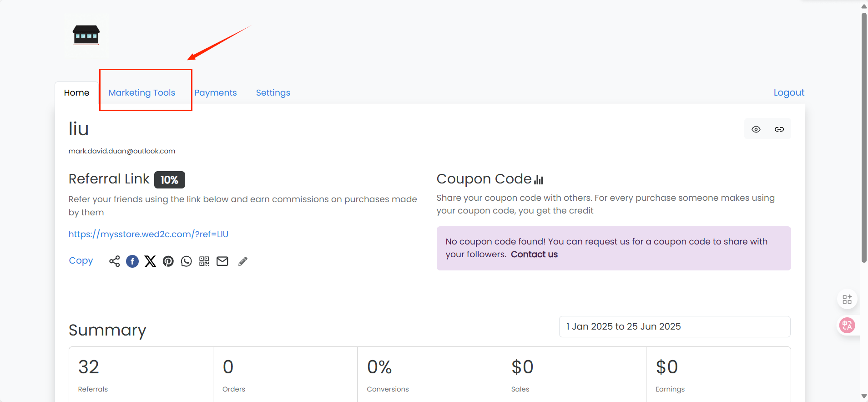Screen dimensions: 868x402
Task: Share referral link via WhatsApp
Action: click(187, 261)
